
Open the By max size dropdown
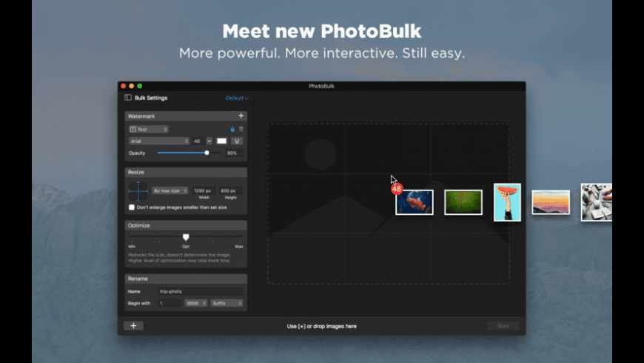170,190
